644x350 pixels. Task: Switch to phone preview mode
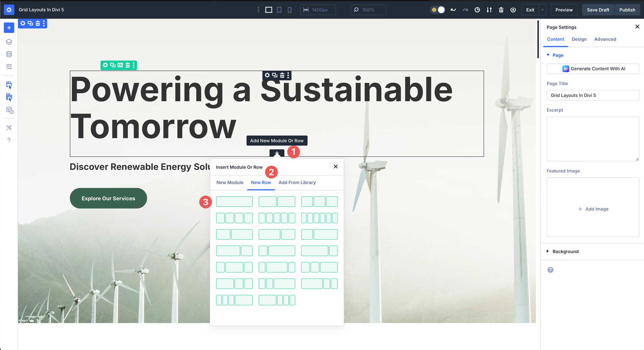tap(289, 10)
